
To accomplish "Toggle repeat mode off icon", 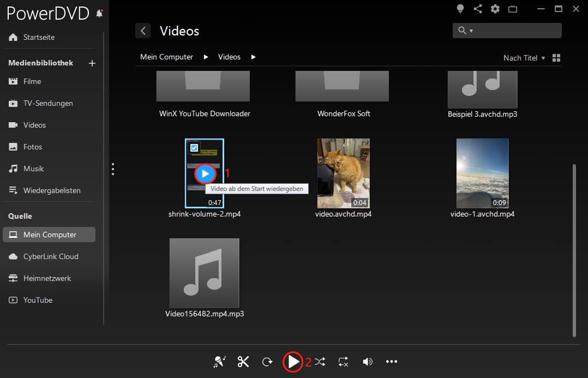I will (343, 361).
